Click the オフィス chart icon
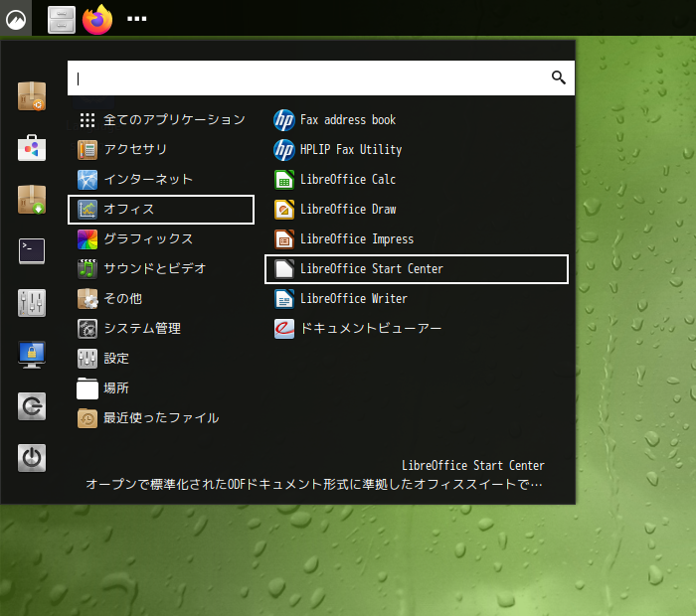Image resolution: width=696 pixels, height=616 pixels. [x=87, y=210]
